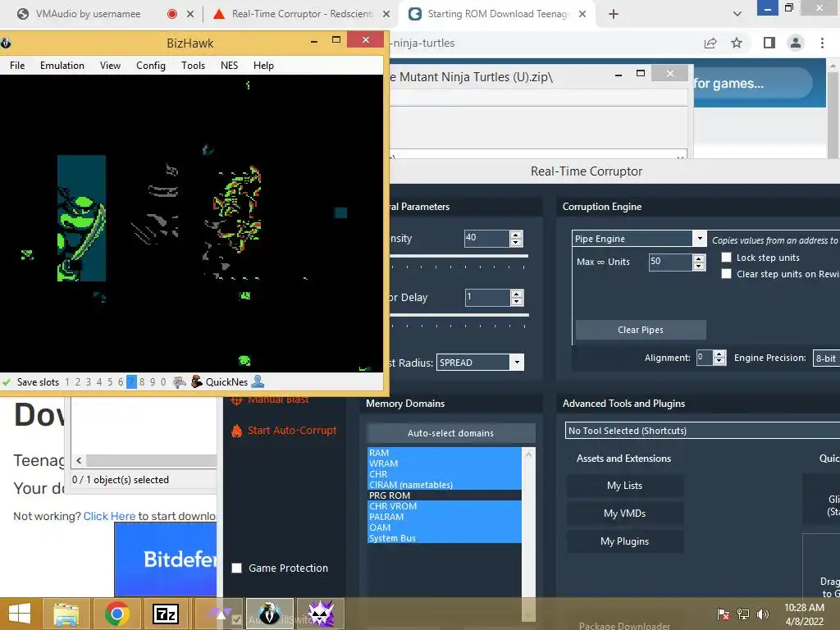Adjust the Intensity slider track
Screen dimensions: 840x630
(x=459, y=256)
